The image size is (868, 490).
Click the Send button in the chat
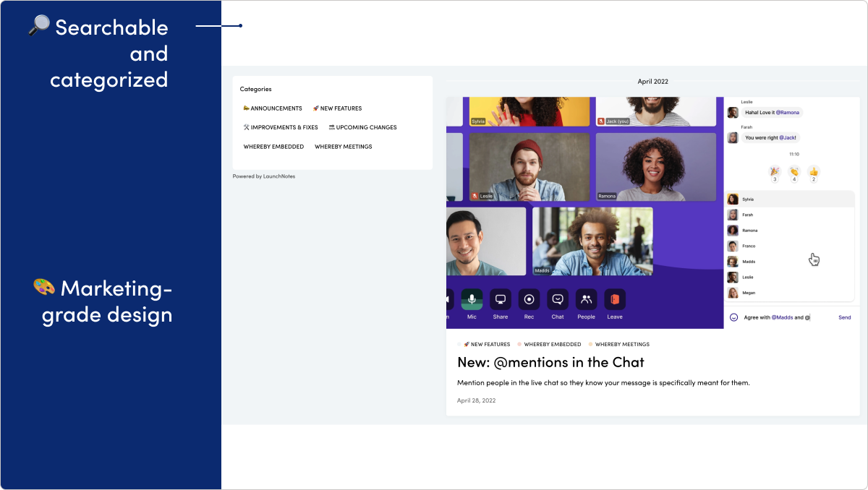(844, 317)
